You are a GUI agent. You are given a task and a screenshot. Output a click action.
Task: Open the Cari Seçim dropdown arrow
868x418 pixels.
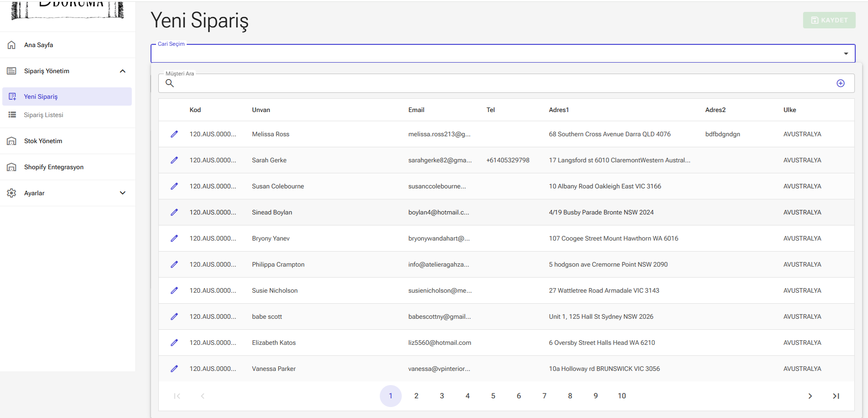pos(846,54)
